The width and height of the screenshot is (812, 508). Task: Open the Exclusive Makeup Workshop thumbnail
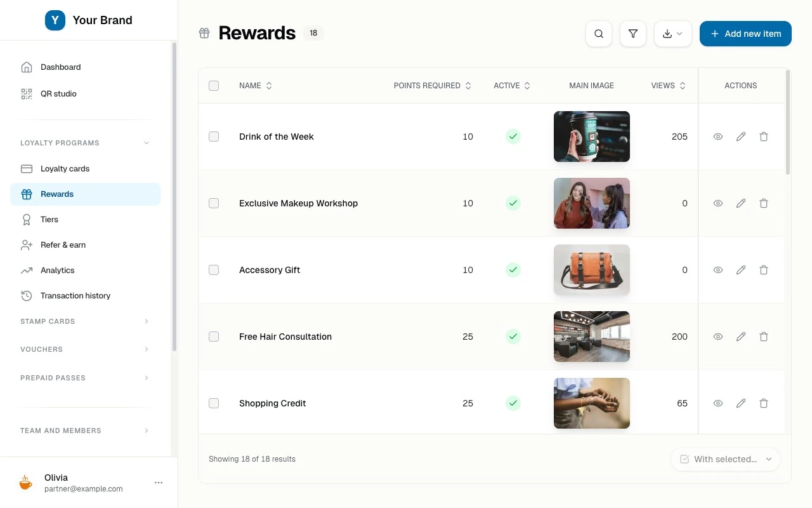[x=592, y=203]
